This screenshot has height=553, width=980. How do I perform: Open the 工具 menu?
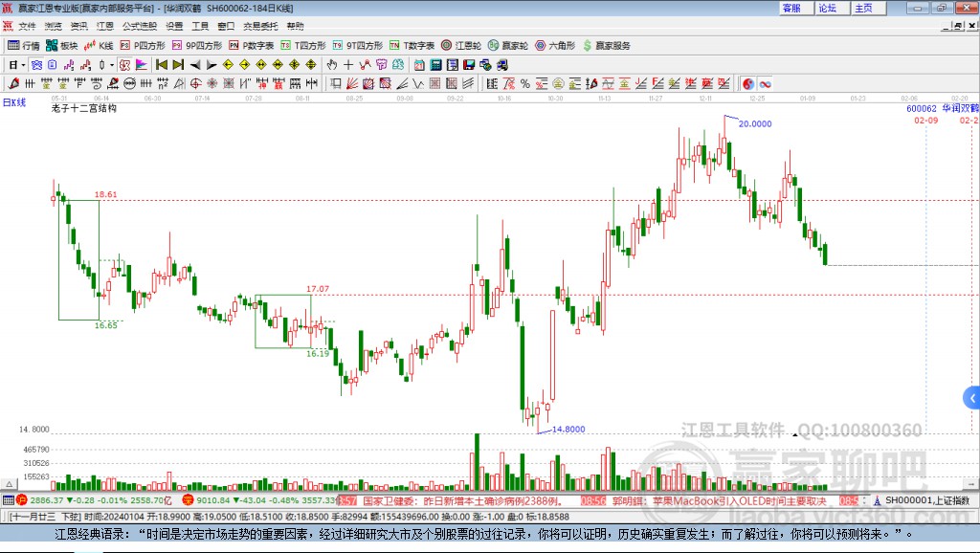[x=200, y=26]
